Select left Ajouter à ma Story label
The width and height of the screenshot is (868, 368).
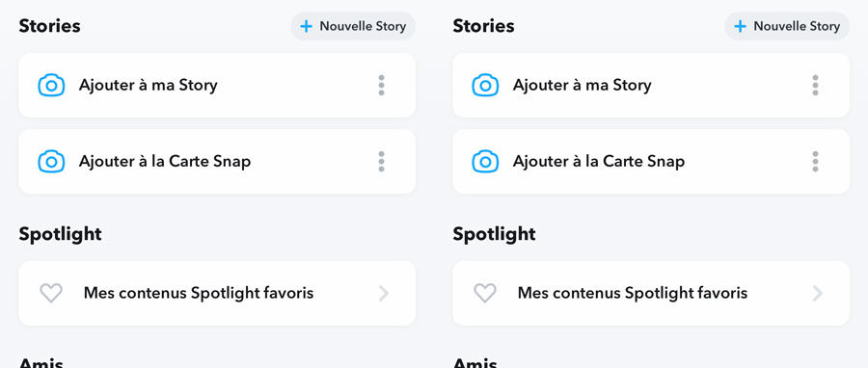(148, 85)
